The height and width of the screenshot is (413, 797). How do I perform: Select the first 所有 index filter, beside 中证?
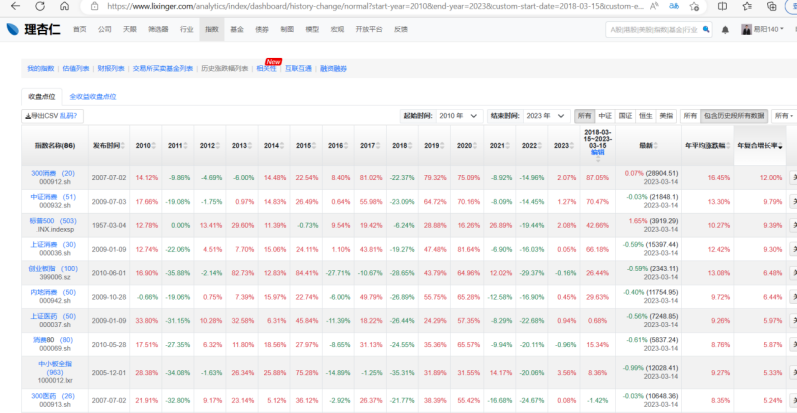click(585, 116)
